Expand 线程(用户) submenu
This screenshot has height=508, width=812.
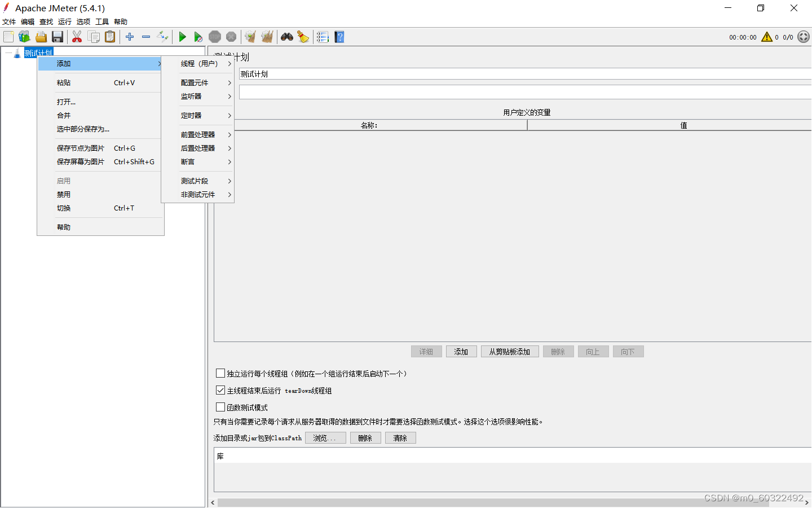198,64
